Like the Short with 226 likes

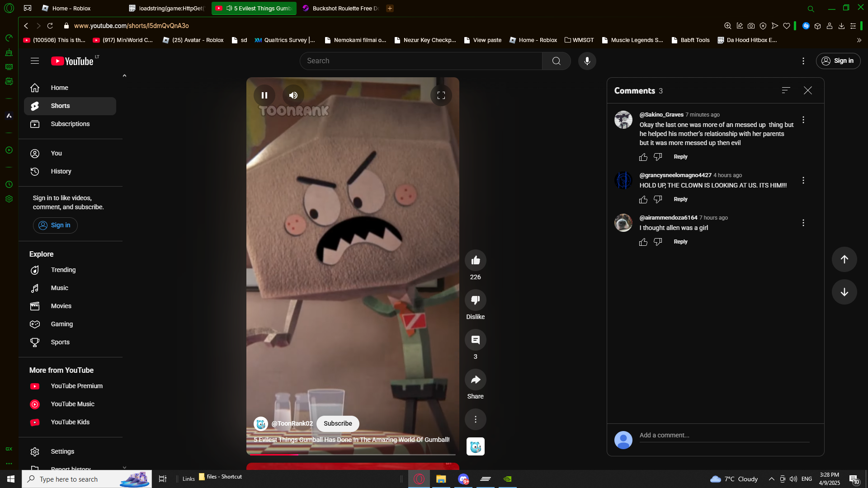point(476,260)
